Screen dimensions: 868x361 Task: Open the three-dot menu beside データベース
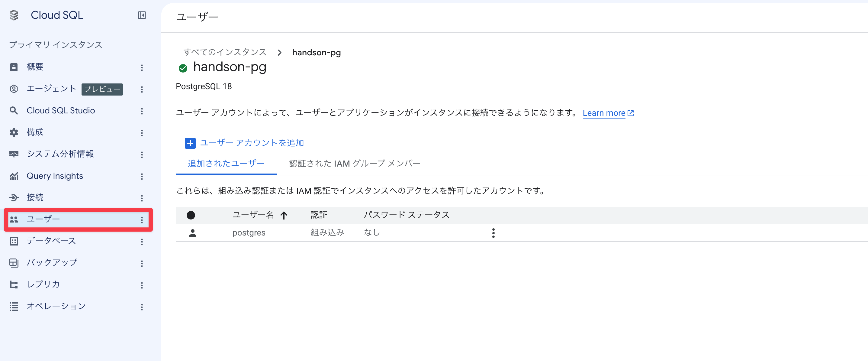(142, 242)
